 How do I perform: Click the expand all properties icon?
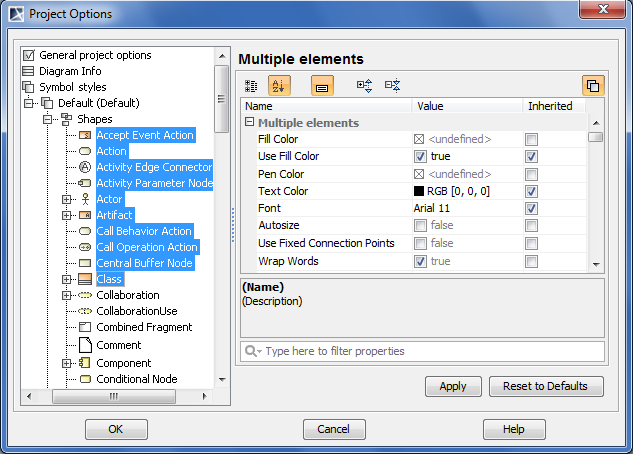(365, 87)
